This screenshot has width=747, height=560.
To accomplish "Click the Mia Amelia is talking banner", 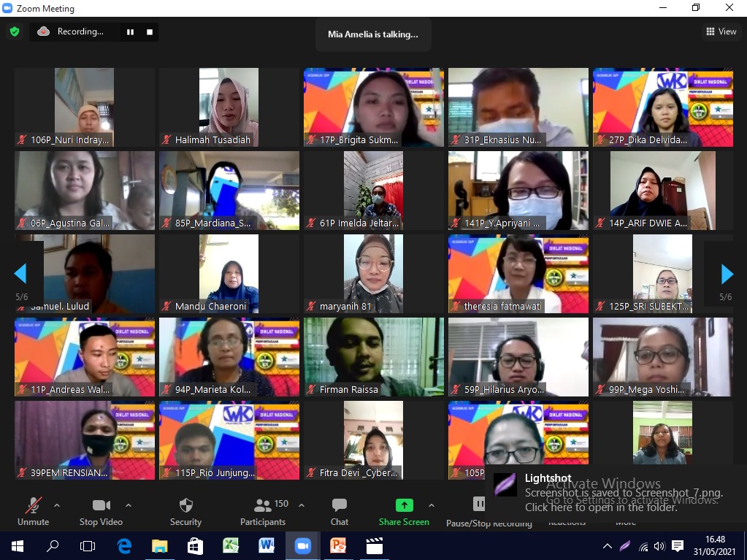I will [x=373, y=34].
